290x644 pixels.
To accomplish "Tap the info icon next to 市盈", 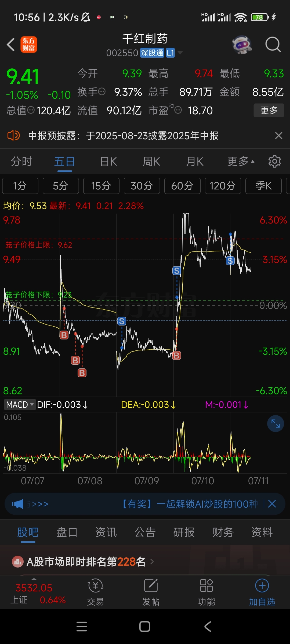I will click(178, 110).
